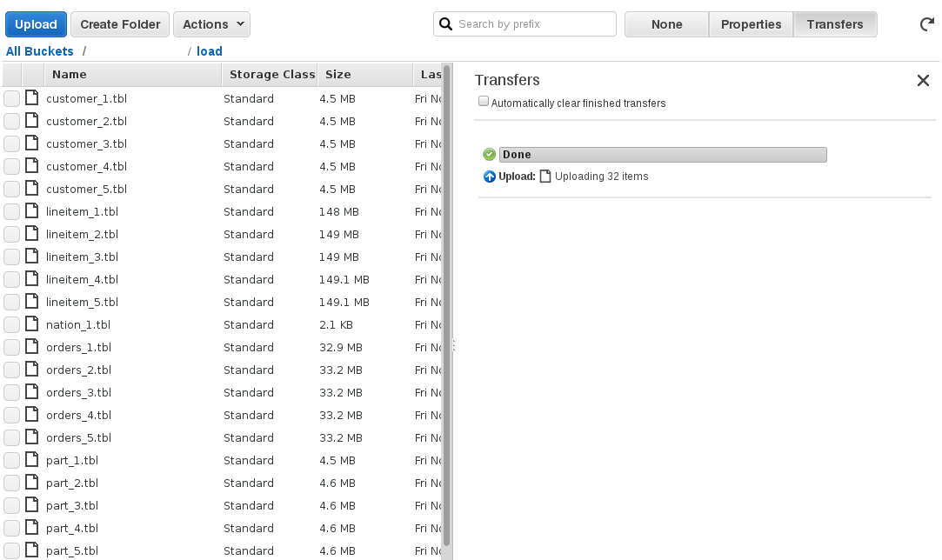942x560 pixels.
Task: Click the green Done checkmark icon
Action: [x=489, y=155]
